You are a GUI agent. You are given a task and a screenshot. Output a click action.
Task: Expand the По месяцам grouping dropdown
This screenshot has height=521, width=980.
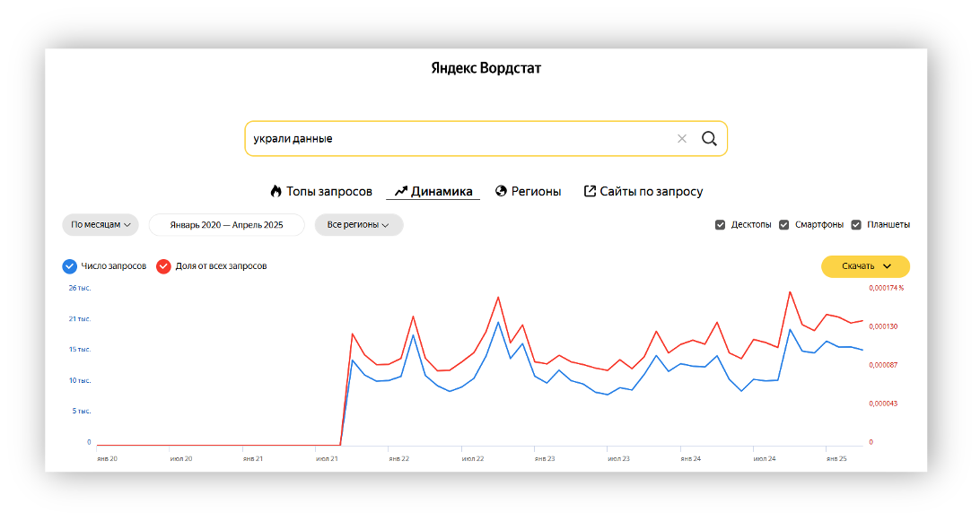point(100,225)
